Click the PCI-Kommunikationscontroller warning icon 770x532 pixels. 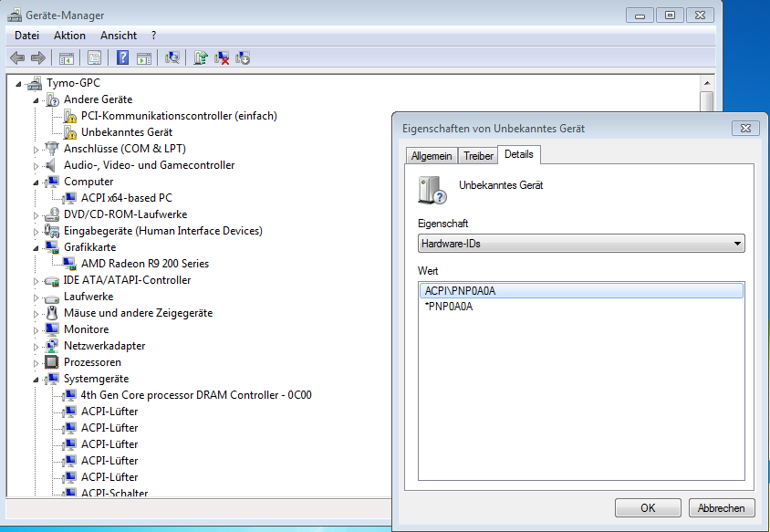70,117
